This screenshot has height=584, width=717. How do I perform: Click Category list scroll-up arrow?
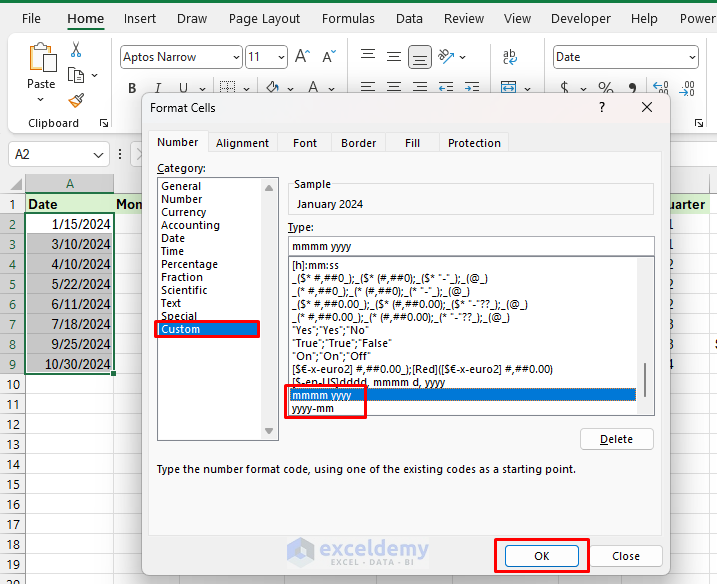tap(269, 188)
